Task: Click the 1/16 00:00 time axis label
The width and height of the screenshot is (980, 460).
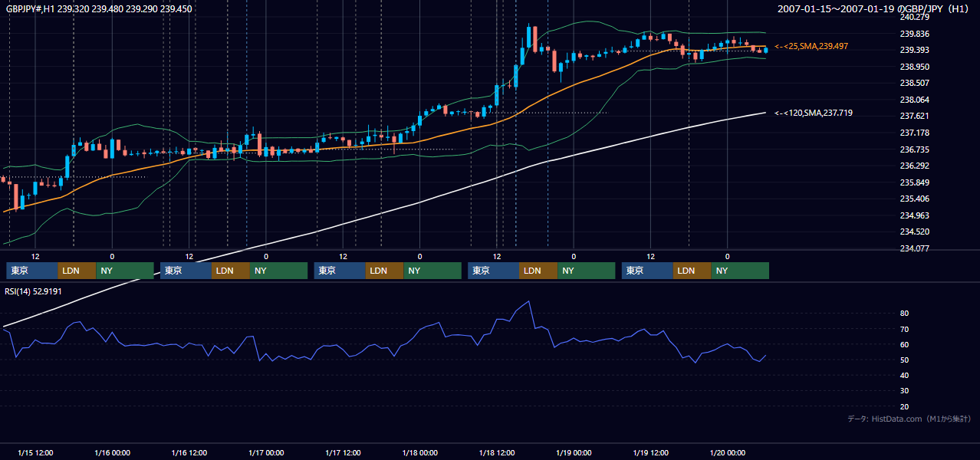Action: point(112,452)
